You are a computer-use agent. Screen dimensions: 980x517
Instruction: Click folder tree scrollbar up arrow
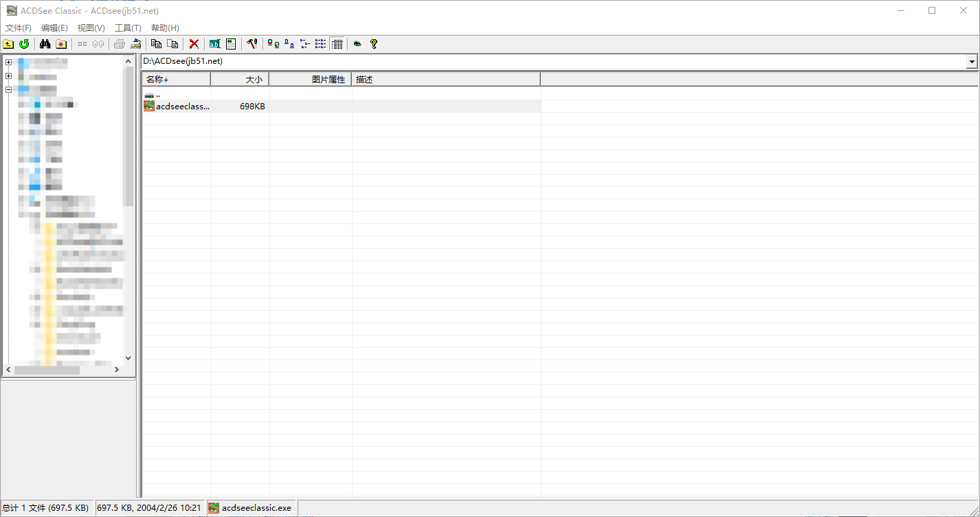click(x=129, y=61)
